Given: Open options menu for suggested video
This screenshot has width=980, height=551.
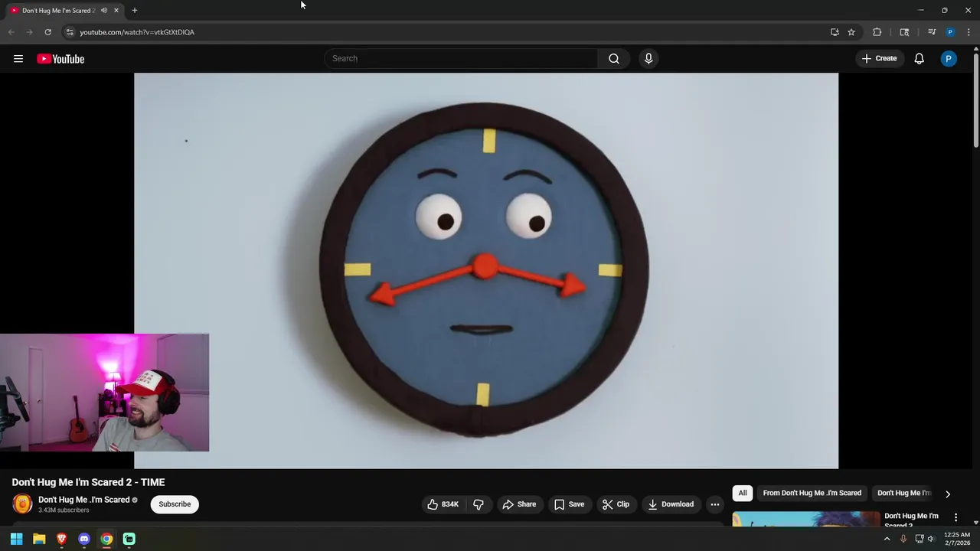Looking at the screenshot, I should click(955, 517).
